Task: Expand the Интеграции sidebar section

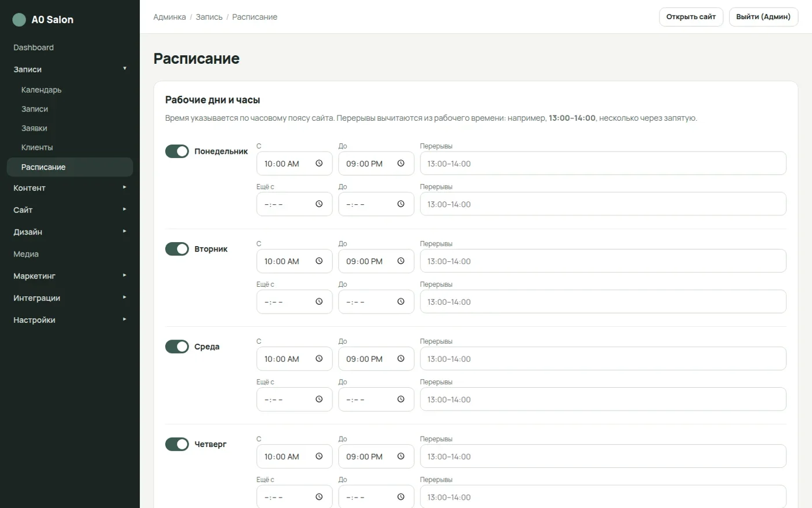Action: (x=70, y=298)
